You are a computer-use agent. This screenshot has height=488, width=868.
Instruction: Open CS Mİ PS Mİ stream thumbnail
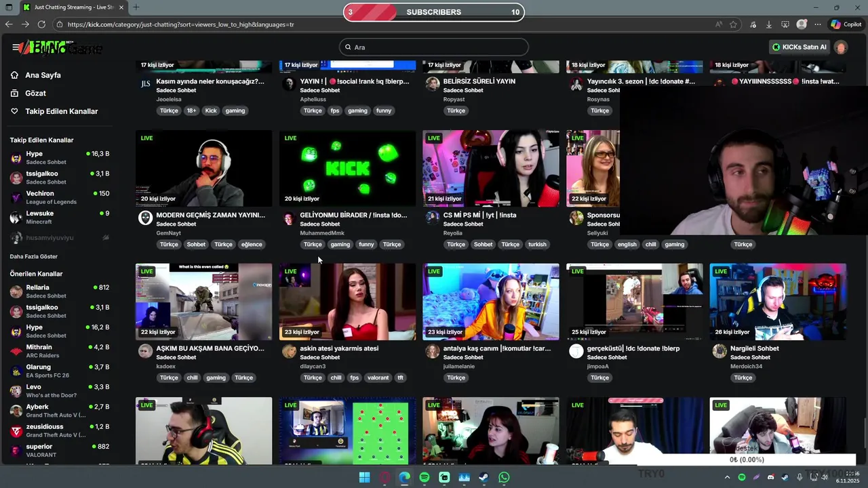coord(491,168)
